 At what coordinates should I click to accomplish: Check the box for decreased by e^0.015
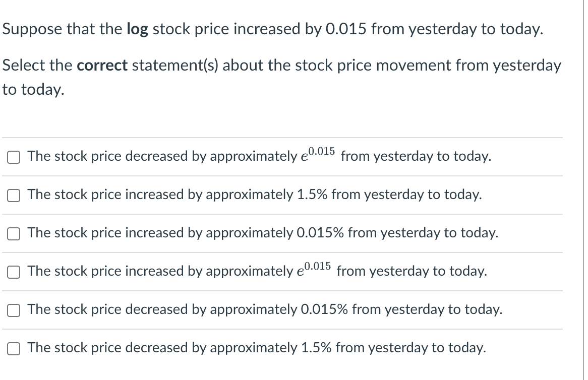[14, 157]
